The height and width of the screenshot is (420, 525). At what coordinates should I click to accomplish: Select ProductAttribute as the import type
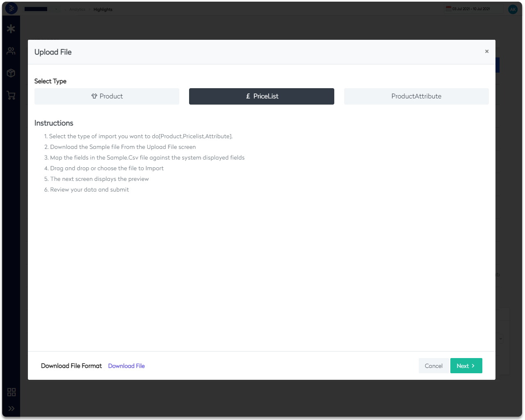point(416,96)
